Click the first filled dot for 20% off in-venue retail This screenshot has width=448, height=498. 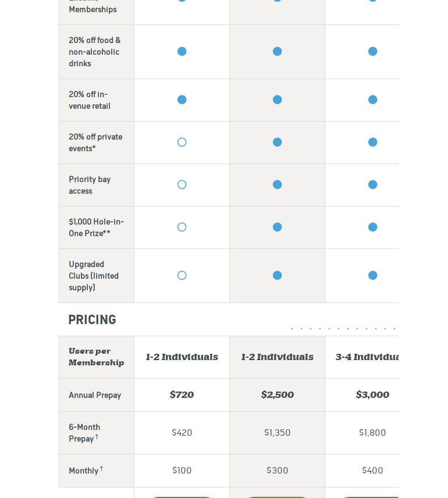pos(182,100)
